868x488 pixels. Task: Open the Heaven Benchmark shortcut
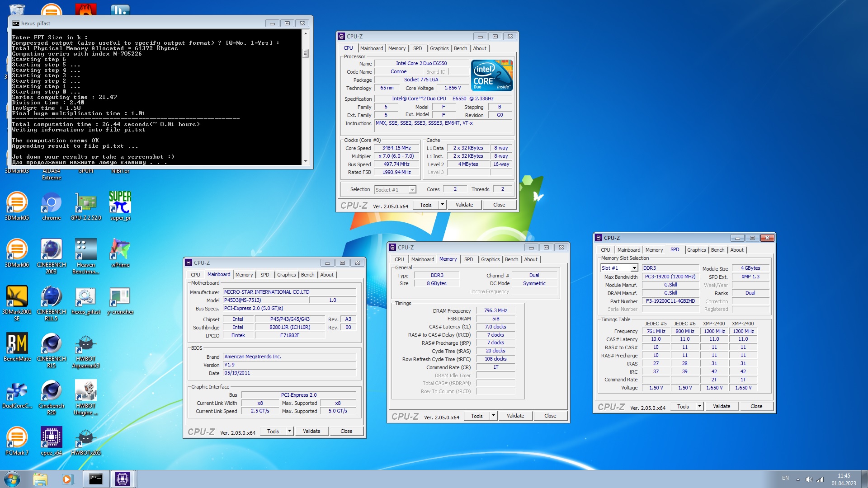click(86, 256)
